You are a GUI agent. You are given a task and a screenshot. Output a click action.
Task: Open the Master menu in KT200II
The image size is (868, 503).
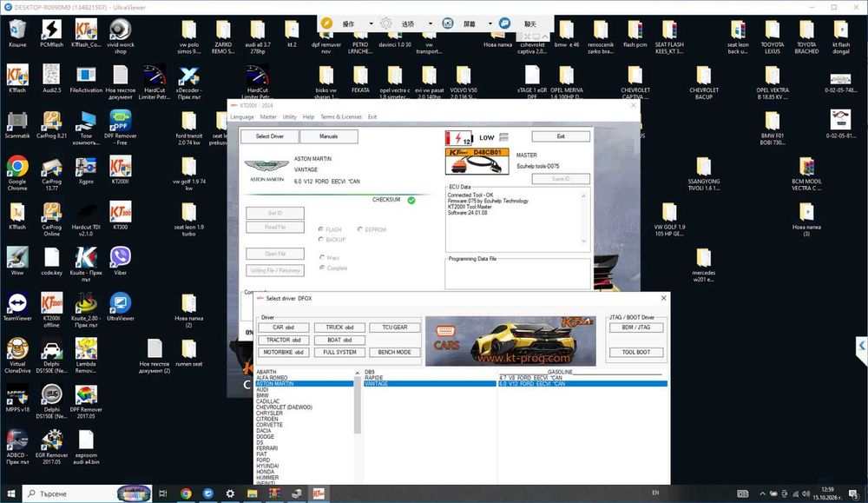click(x=268, y=117)
